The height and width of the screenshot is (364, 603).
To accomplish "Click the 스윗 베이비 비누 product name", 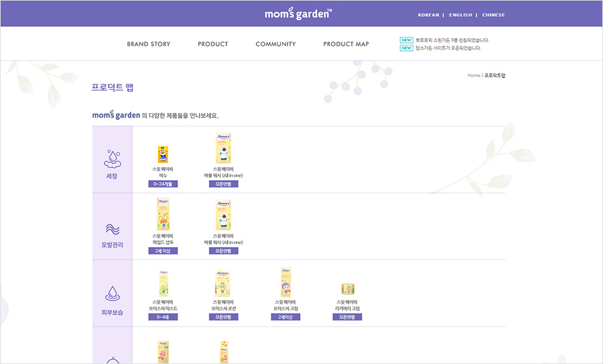I will (x=163, y=172).
